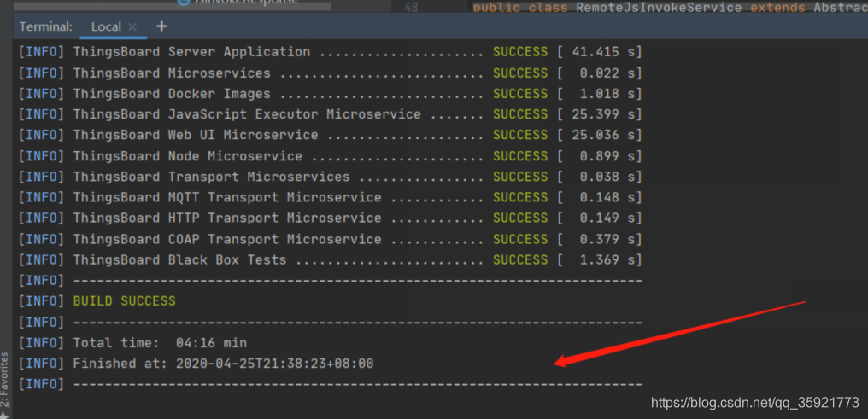
Task: Click the ThingsBoard Node Microservice line
Action: (330, 156)
